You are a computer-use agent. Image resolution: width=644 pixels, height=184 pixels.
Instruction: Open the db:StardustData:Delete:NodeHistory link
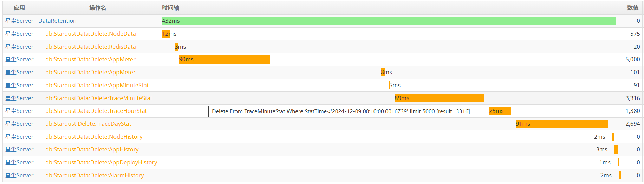[94, 137]
